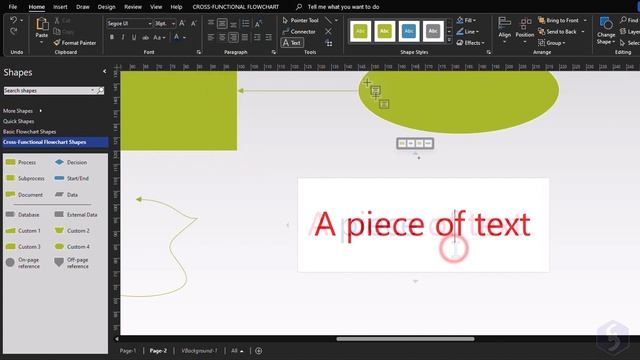Select the Database shape
The image size is (640, 360).
tap(23, 214)
